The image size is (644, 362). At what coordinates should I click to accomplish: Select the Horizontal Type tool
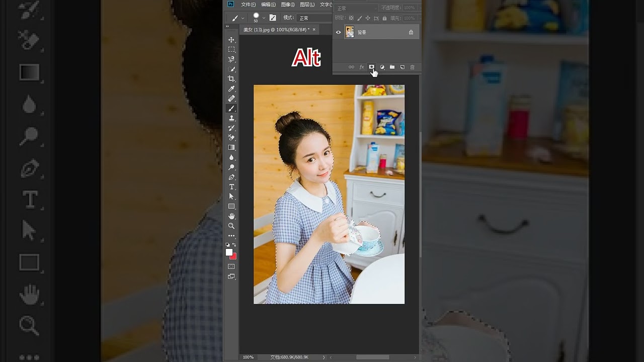tap(231, 187)
